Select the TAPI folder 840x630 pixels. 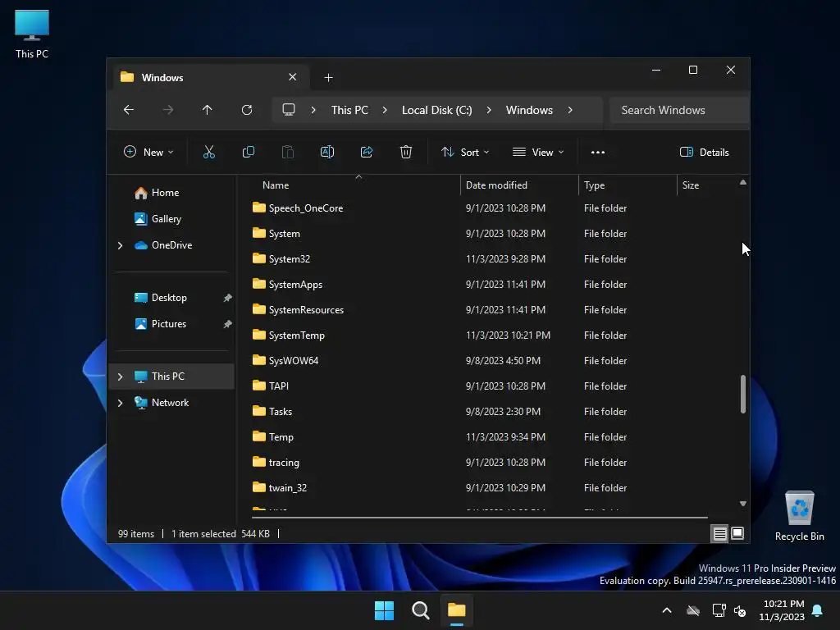point(279,386)
